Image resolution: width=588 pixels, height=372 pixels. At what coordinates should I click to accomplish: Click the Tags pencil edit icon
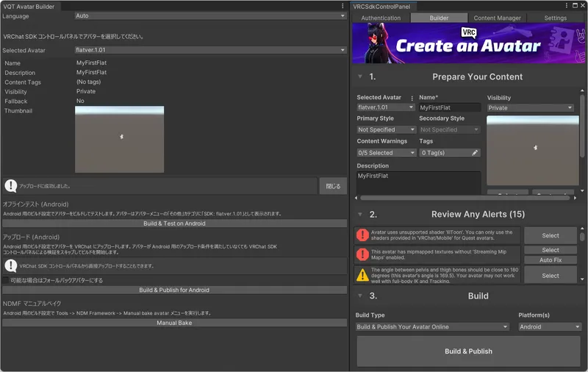[x=475, y=153]
